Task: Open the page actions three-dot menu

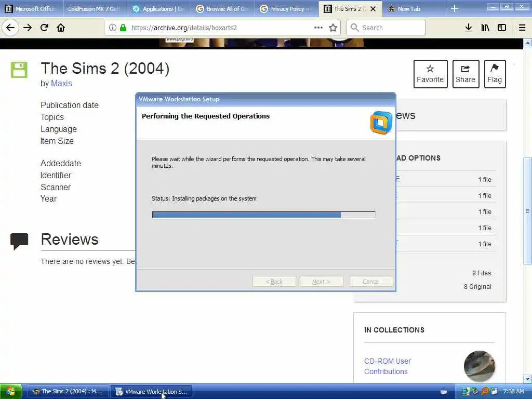Action: [318, 28]
